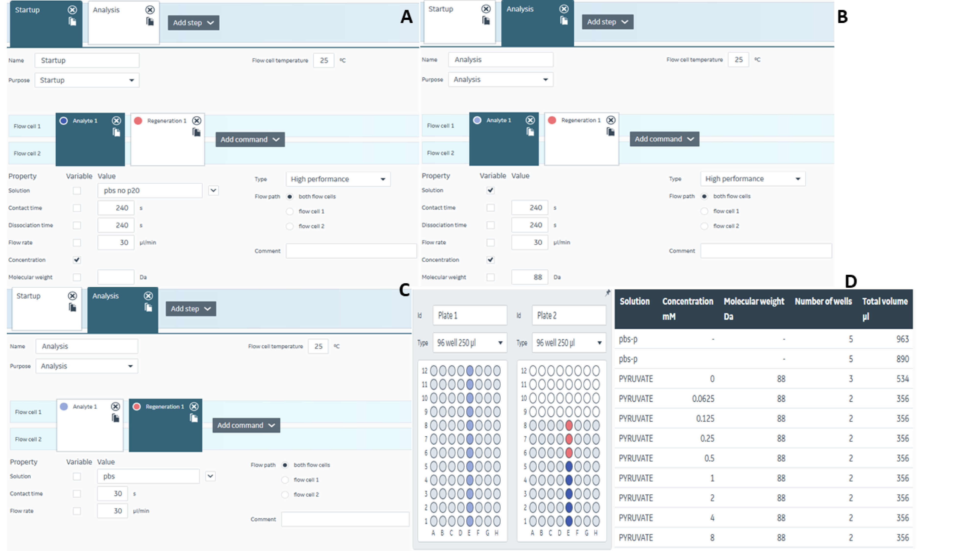Uncheck Solution variable checkbox in panel B

[x=490, y=190]
